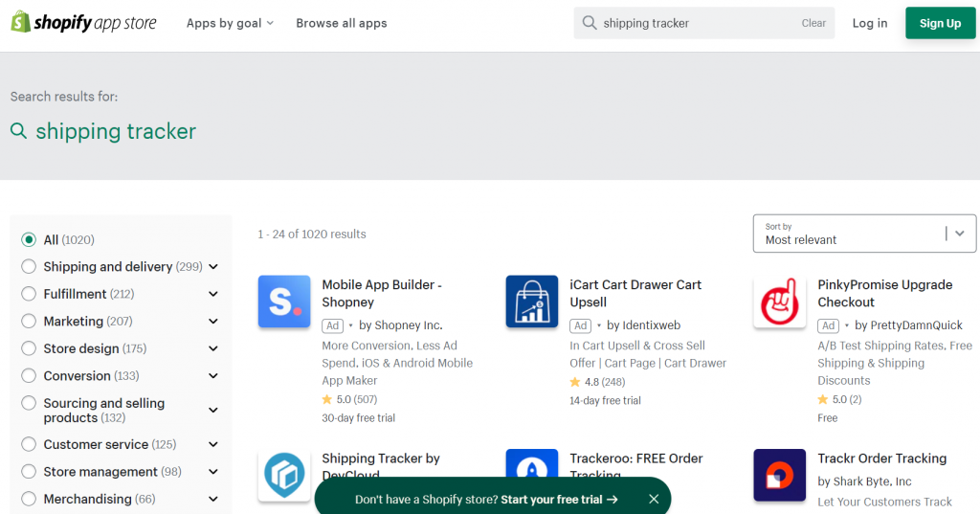
Task: Open the Sort by Most relevant dropdown
Action: 864,234
